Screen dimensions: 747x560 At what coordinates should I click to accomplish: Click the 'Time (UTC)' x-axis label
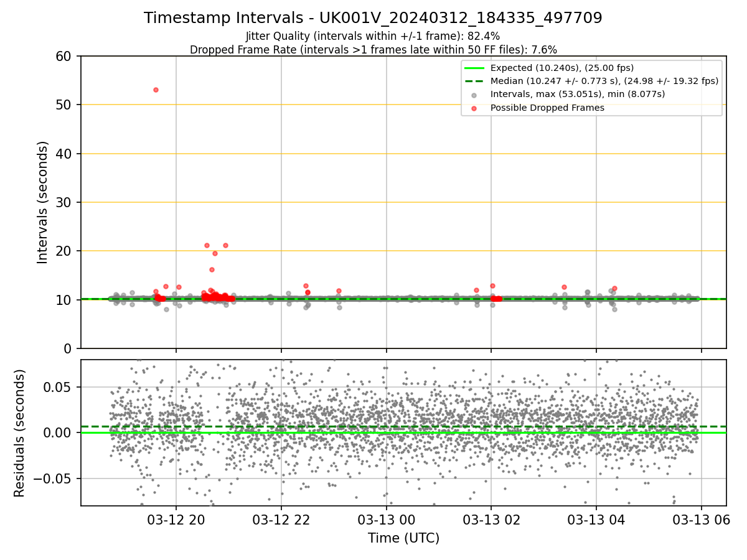click(403, 538)
